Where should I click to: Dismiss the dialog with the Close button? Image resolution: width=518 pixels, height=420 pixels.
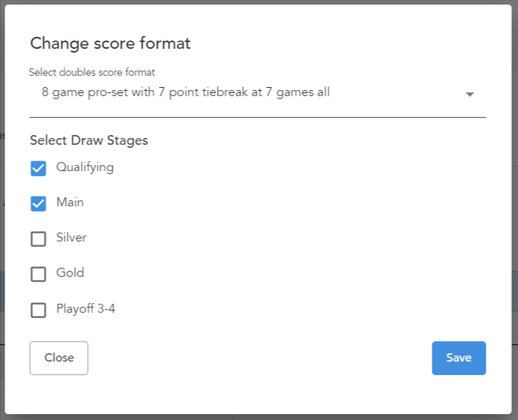(x=59, y=358)
